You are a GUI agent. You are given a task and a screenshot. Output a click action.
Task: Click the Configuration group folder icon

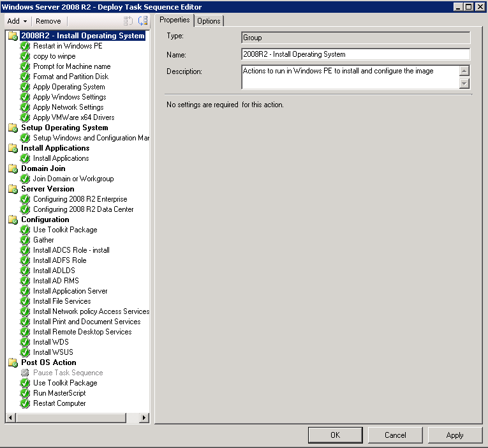point(13,220)
